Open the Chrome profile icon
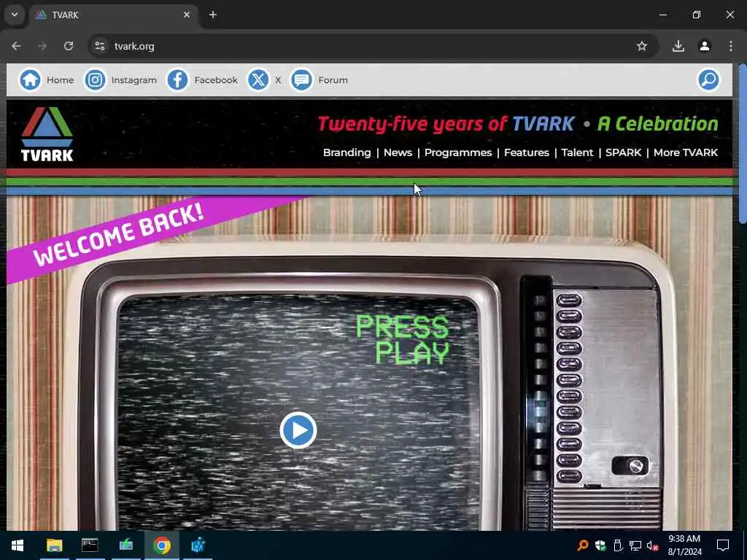 (x=705, y=46)
